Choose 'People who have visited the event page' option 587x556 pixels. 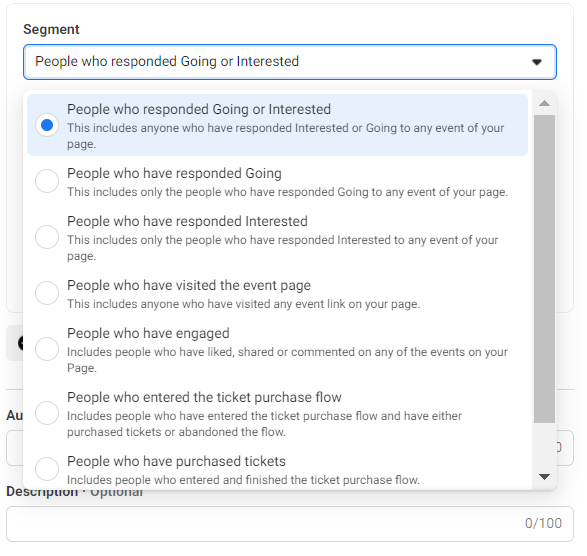pyautogui.click(x=189, y=285)
